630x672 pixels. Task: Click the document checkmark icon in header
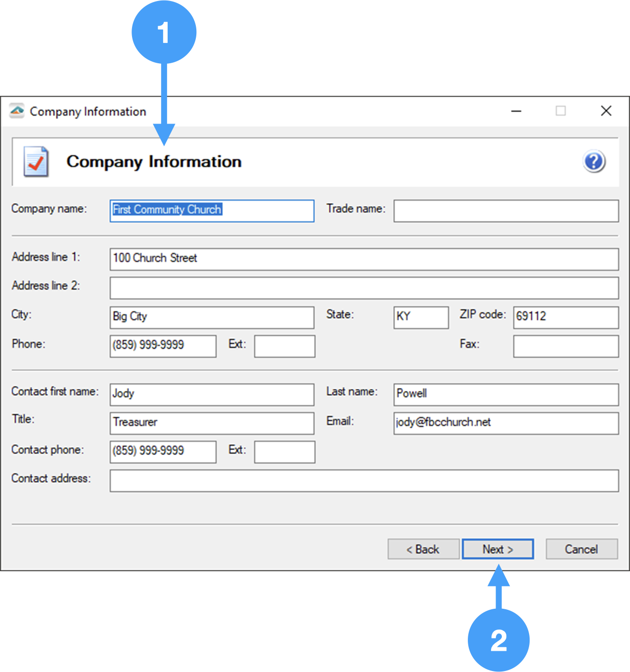click(36, 162)
